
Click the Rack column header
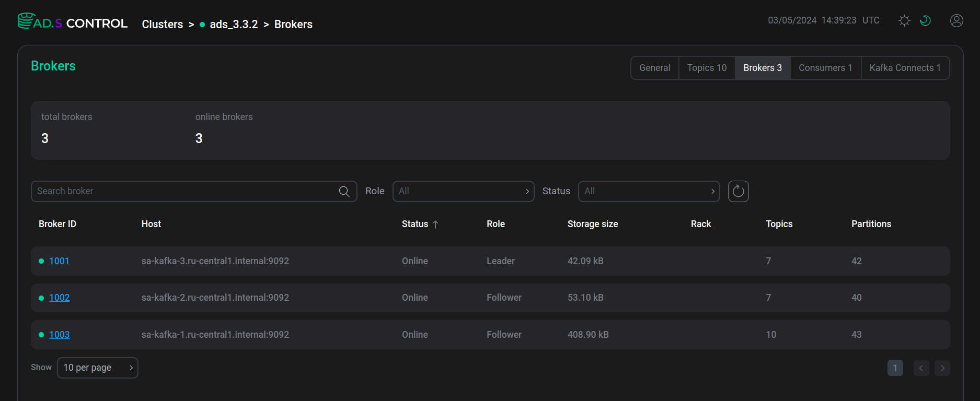click(701, 224)
